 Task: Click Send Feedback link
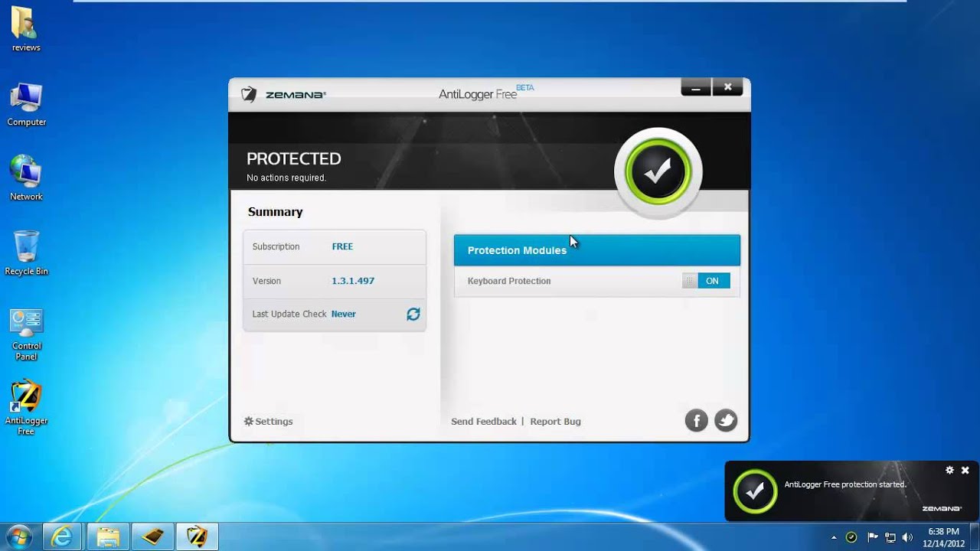(484, 422)
